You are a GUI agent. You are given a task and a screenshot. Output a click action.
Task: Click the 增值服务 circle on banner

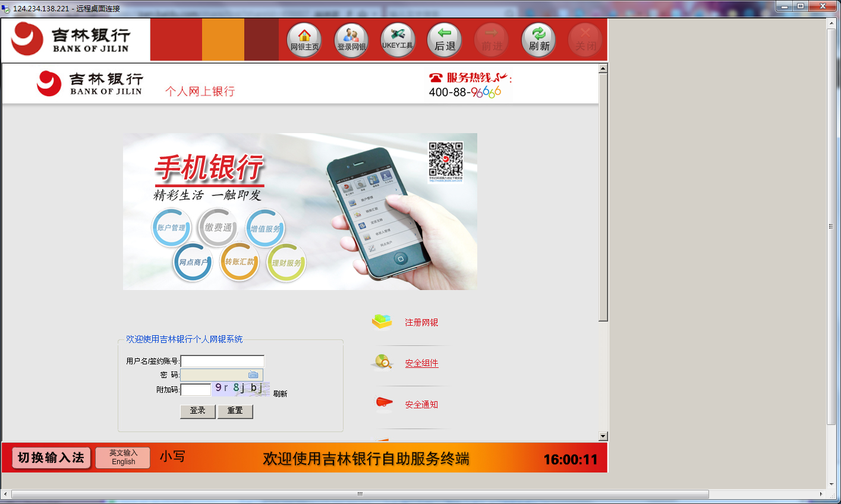coord(265,228)
